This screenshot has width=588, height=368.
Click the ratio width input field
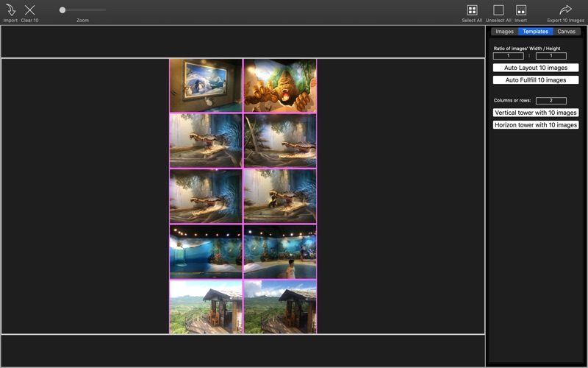pos(508,56)
